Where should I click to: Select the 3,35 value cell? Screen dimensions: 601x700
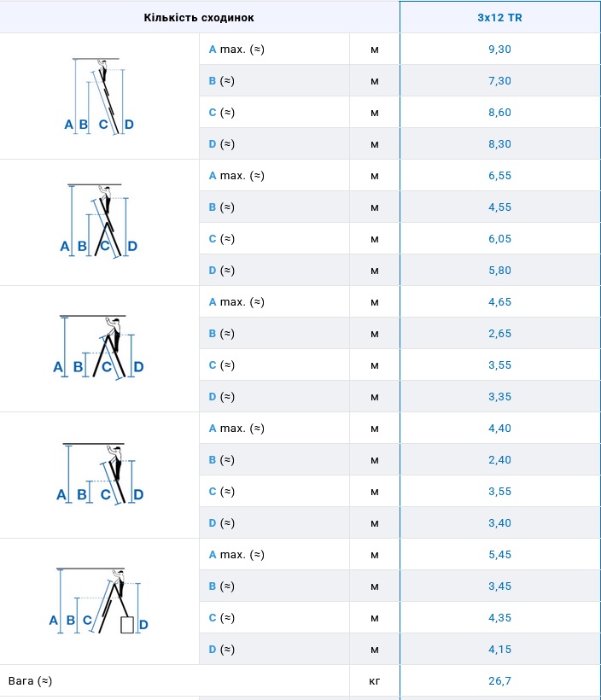pyautogui.click(x=499, y=397)
